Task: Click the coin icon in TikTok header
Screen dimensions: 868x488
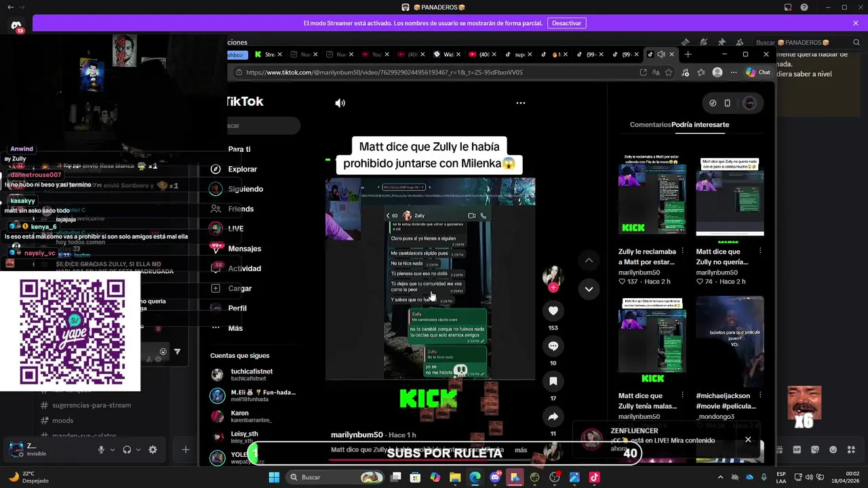Action: pyautogui.click(x=713, y=103)
